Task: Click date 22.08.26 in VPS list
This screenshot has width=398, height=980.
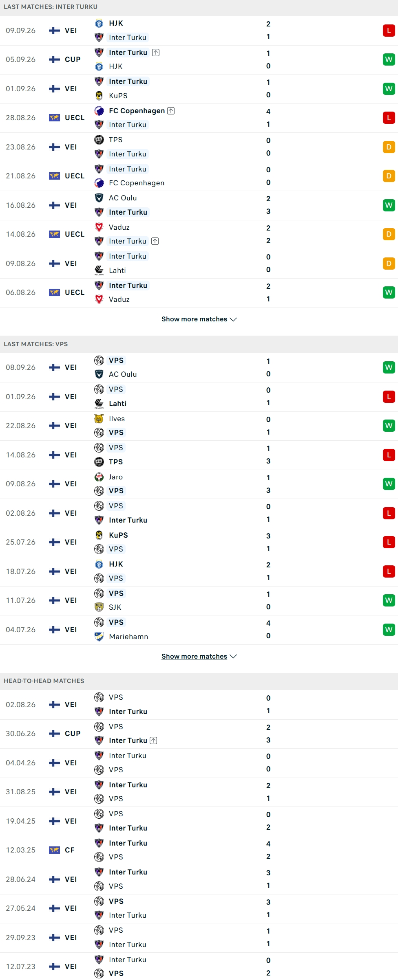Action: coord(21,426)
